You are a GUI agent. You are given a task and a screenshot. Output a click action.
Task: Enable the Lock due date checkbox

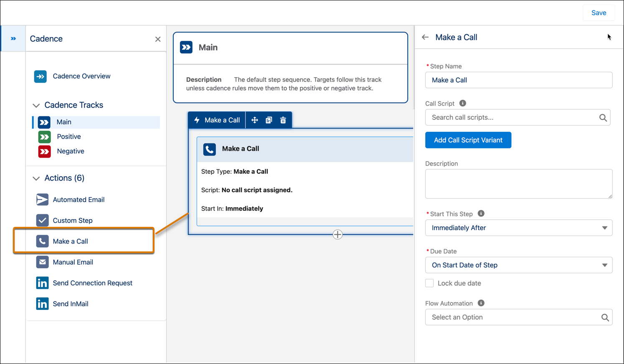tap(429, 283)
